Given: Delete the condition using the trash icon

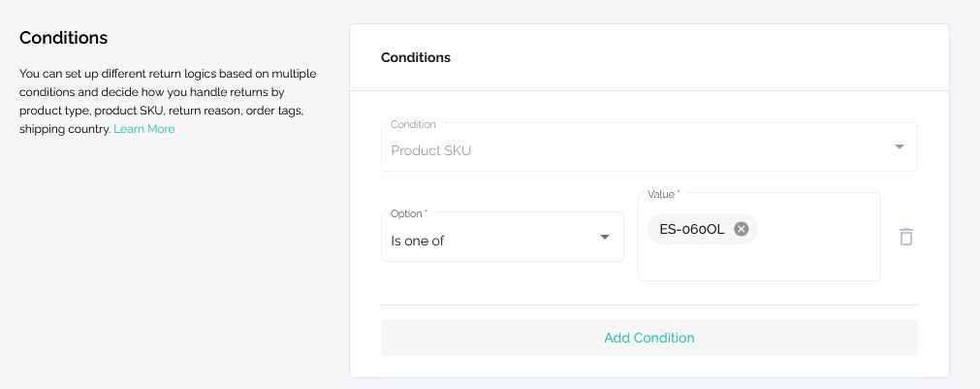Looking at the screenshot, I should point(906,237).
